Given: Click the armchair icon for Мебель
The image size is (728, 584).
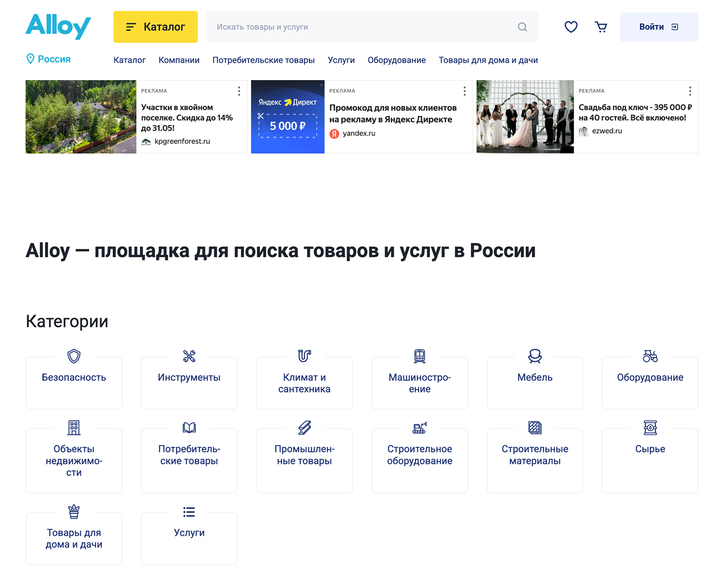Looking at the screenshot, I should tap(535, 356).
